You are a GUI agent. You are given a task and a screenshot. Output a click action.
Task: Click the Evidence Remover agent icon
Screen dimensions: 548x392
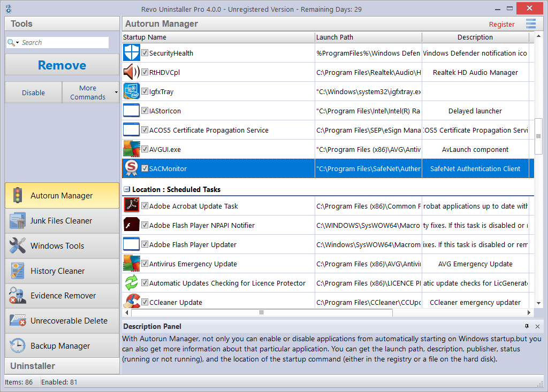pos(18,296)
